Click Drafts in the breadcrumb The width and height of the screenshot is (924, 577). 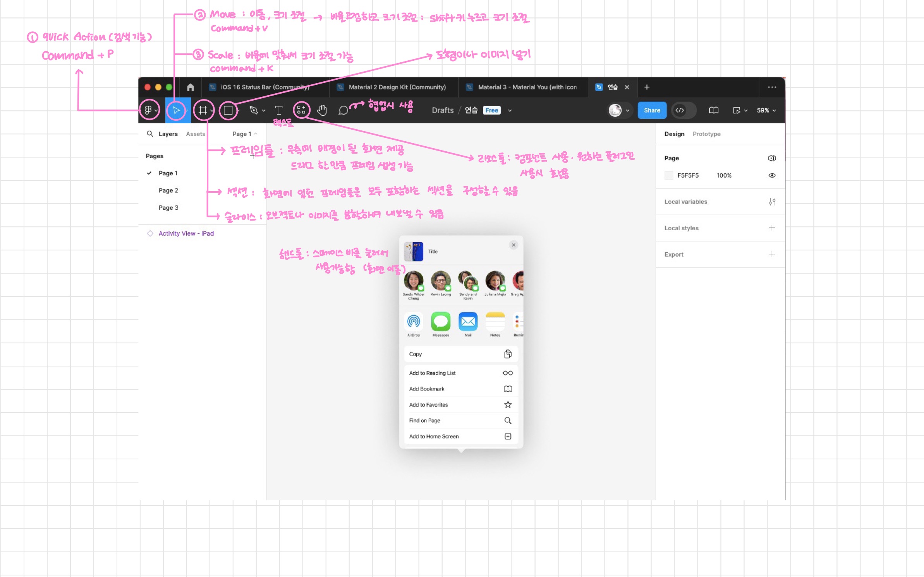[x=443, y=110]
